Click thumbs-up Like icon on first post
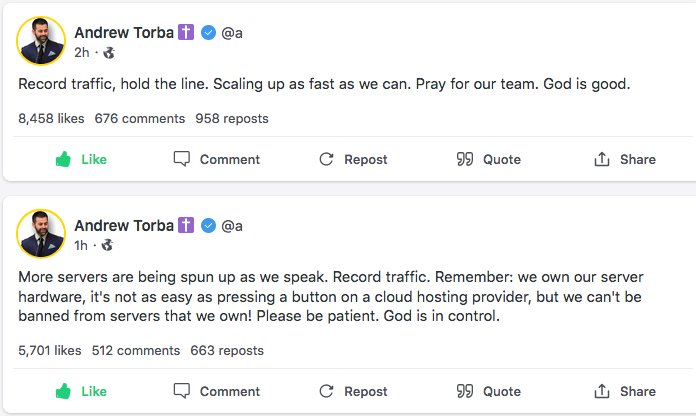The image size is (696, 416). [x=63, y=159]
